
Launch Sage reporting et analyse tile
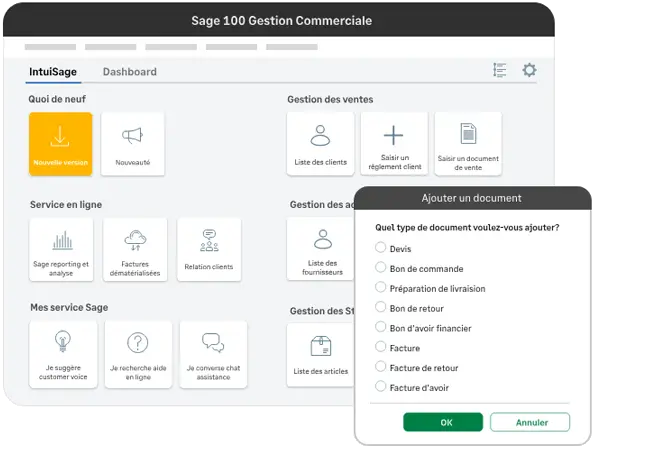61,250
